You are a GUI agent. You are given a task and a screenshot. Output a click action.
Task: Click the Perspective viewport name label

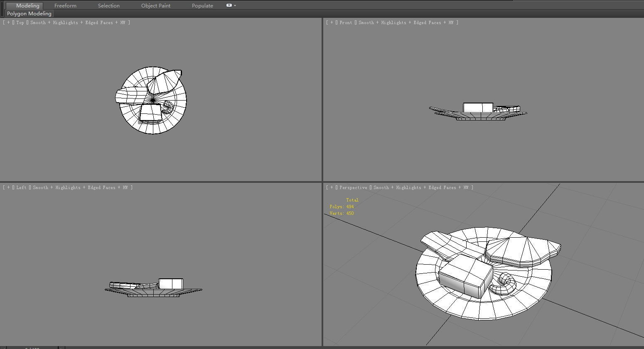click(x=354, y=188)
